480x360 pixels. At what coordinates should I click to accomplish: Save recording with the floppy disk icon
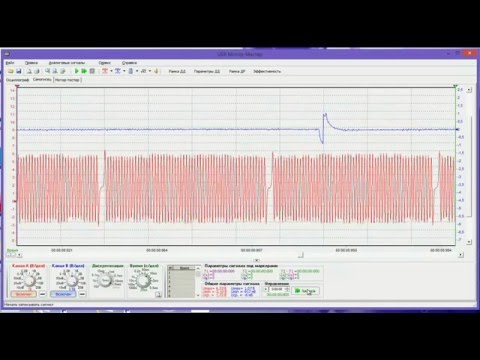pos(19,71)
